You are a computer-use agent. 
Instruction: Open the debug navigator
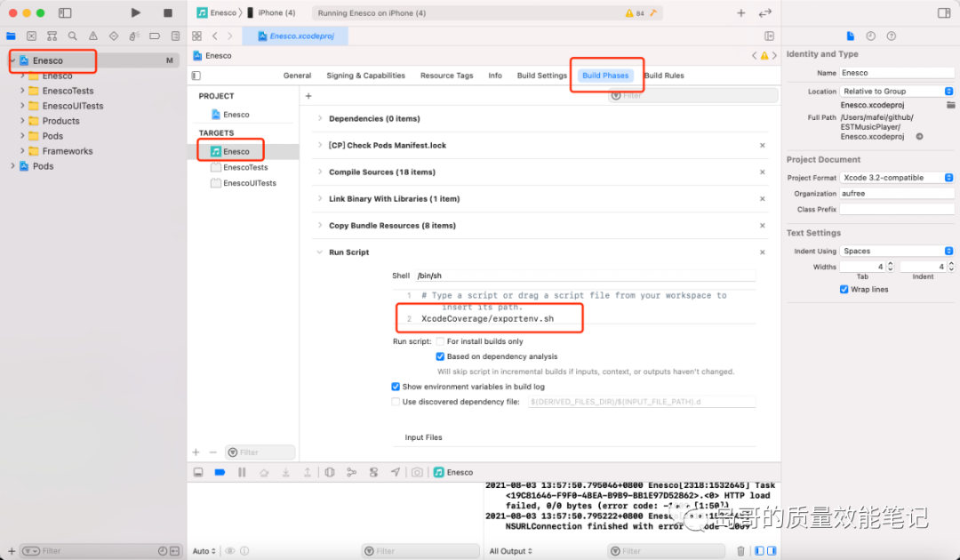pyautogui.click(x=134, y=36)
